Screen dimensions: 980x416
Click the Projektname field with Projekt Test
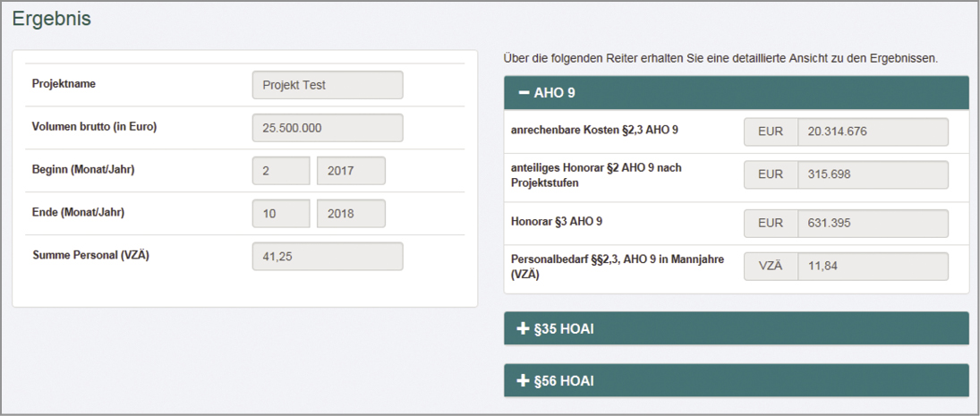328,85
